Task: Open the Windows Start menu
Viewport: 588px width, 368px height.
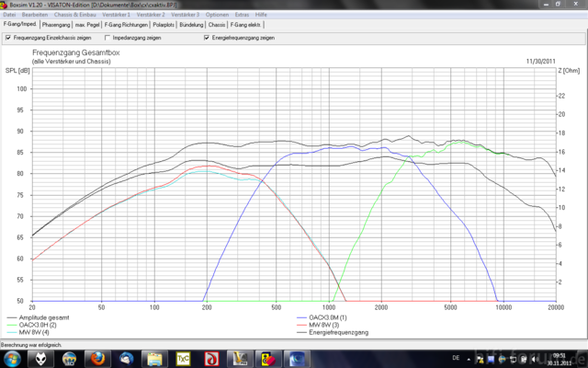Action: [x=11, y=357]
